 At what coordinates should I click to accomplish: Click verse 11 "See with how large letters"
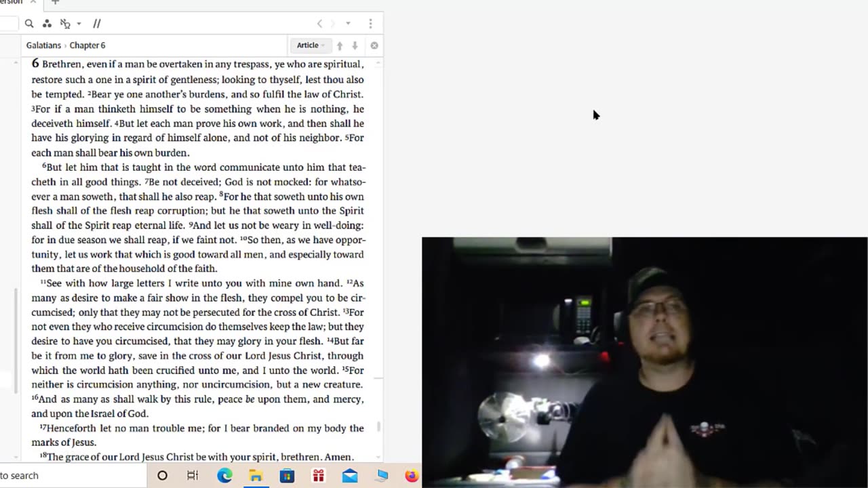102,283
